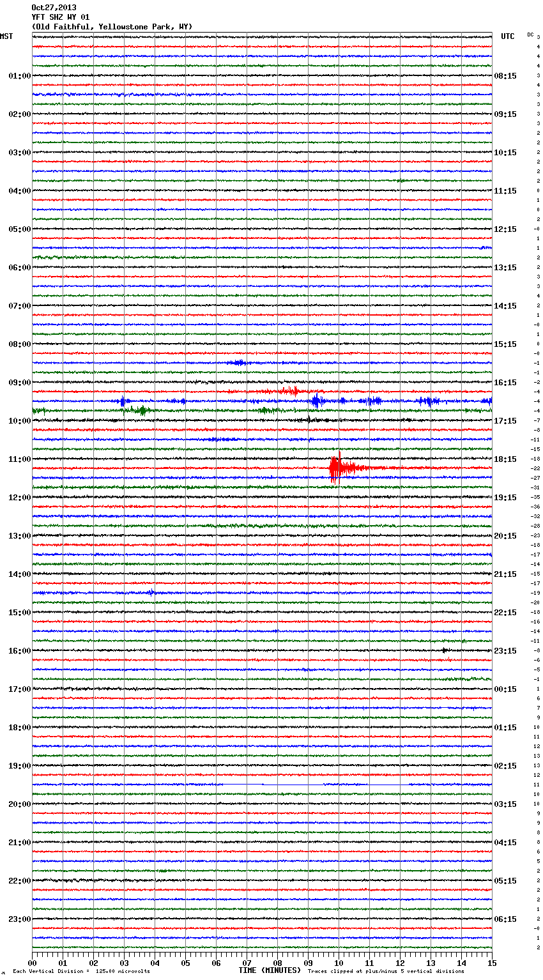Click the MST time zone label
This screenshot has height=980, width=543.
pyautogui.click(x=6, y=36)
